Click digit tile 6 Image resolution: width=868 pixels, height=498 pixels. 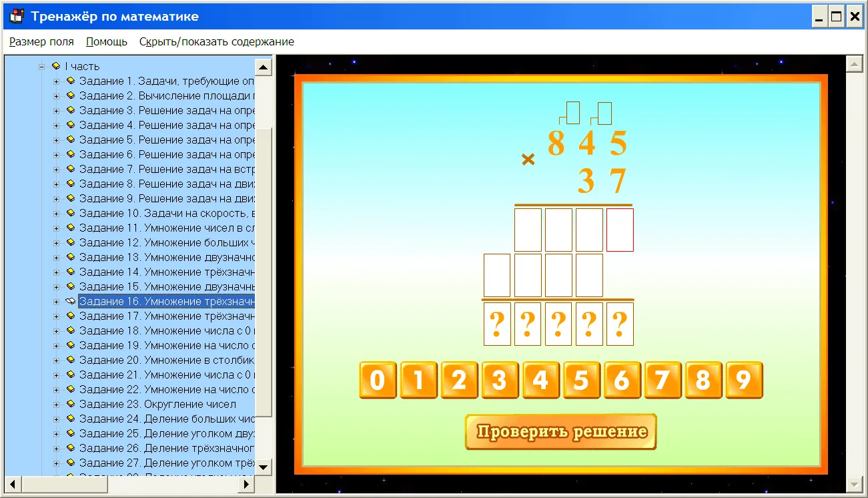click(x=622, y=381)
